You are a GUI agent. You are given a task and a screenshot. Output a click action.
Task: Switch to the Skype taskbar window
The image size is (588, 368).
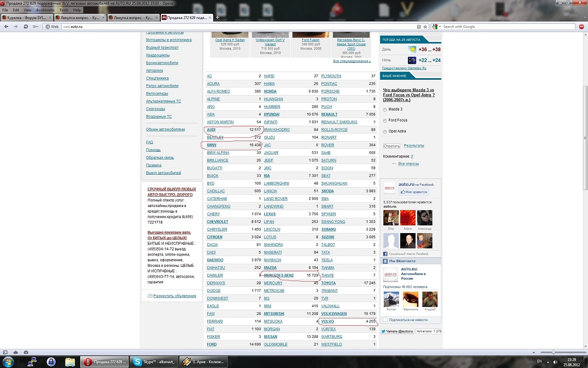click(x=154, y=362)
